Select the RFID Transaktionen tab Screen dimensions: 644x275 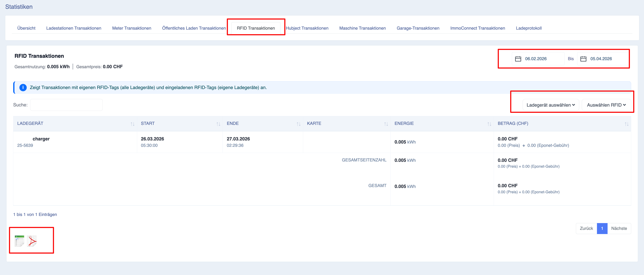pyautogui.click(x=256, y=28)
